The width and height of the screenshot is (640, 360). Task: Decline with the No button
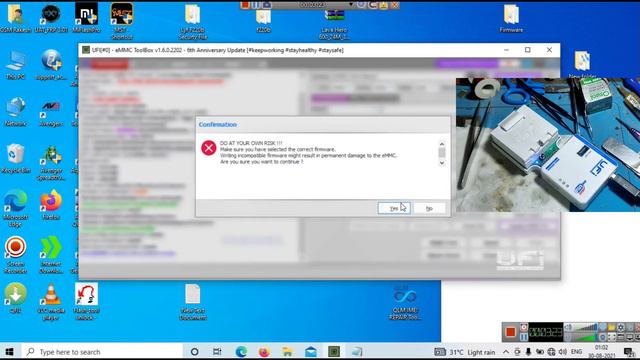tap(429, 208)
